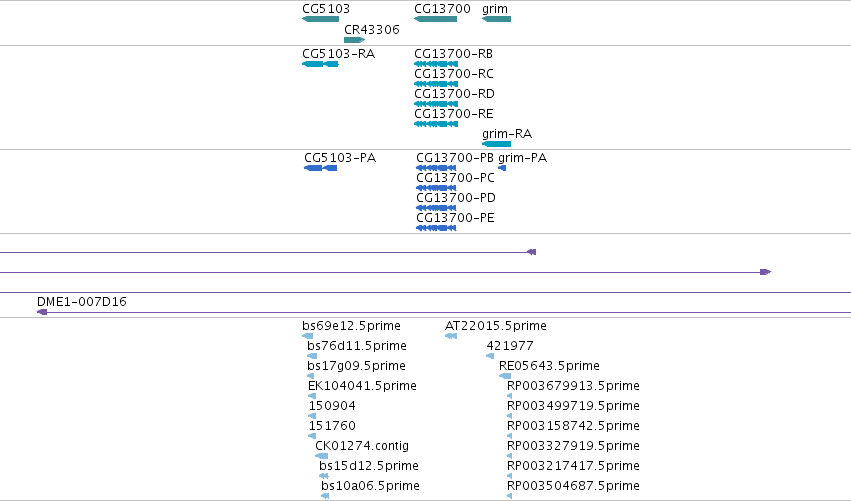Select the CR43306 gene arrow
The width and height of the screenshot is (851, 501).
pos(354,40)
